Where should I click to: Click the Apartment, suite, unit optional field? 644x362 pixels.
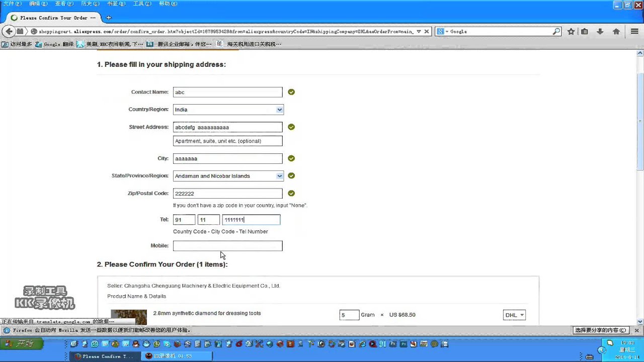(227, 141)
